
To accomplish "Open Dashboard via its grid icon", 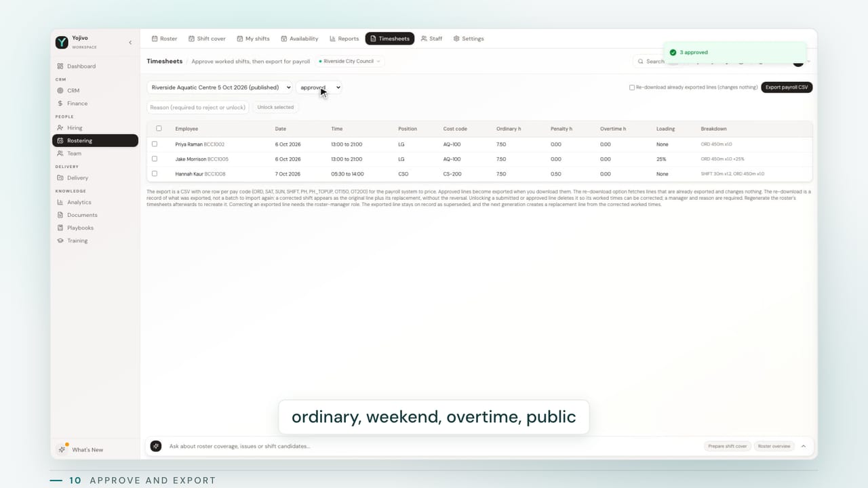I will tap(60, 66).
